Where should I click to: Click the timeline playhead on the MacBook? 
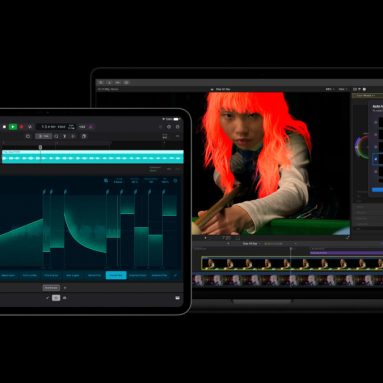[x=291, y=249]
